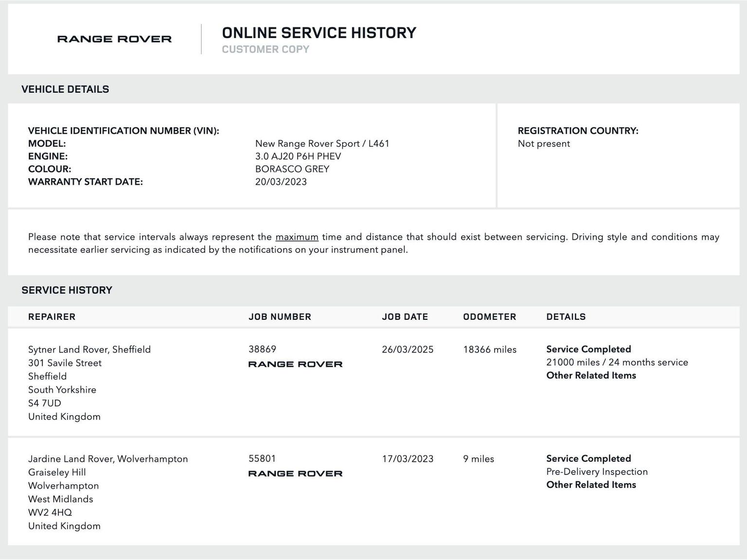Viewport: 747px width, 560px height.
Task: Click the 18366 miles odometer reading
Action: click(x=490, y=350)
